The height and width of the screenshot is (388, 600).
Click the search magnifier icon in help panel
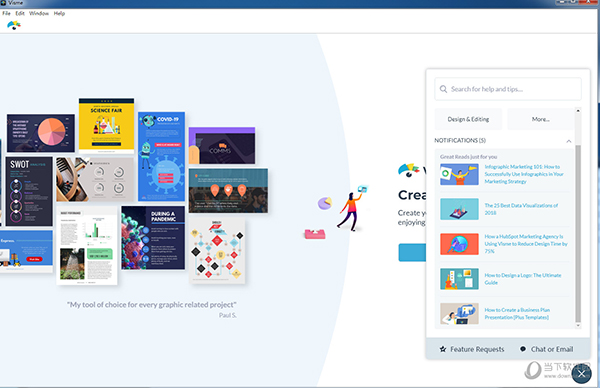pyautogui.click(x=443, y=89)
